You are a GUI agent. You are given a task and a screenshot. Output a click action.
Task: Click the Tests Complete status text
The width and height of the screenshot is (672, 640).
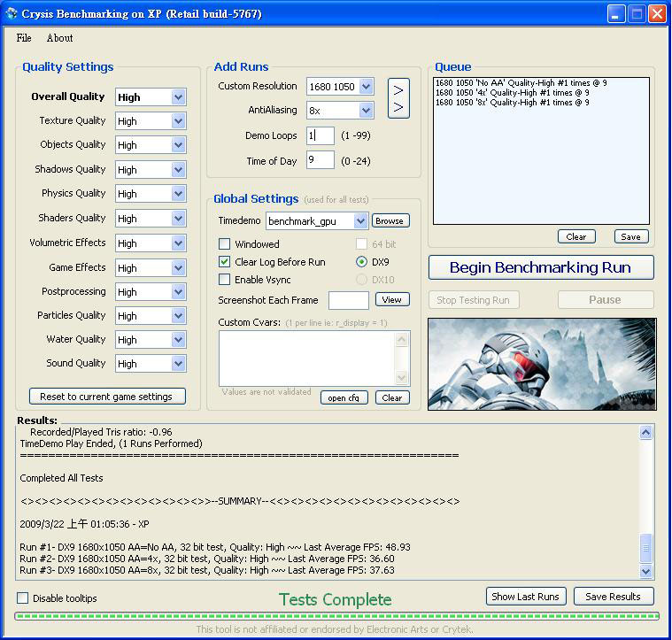click(x=336, y=600)
